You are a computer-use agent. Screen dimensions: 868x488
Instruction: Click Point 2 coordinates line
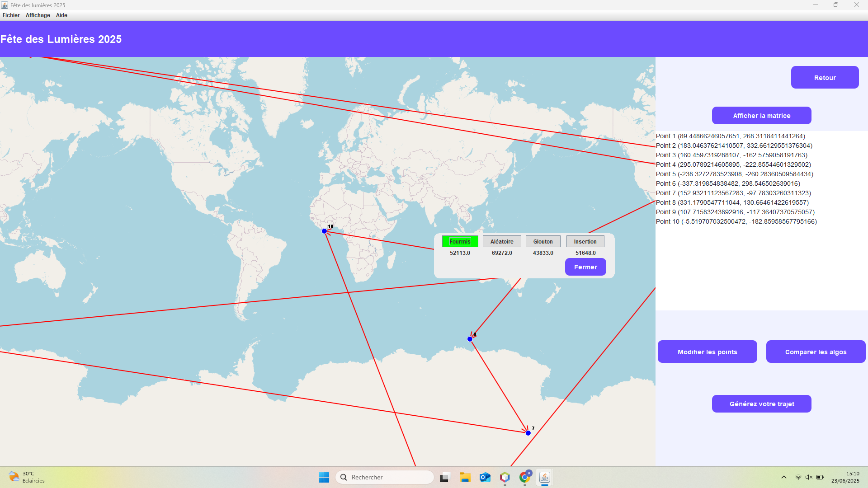click(x=734, y=145)
